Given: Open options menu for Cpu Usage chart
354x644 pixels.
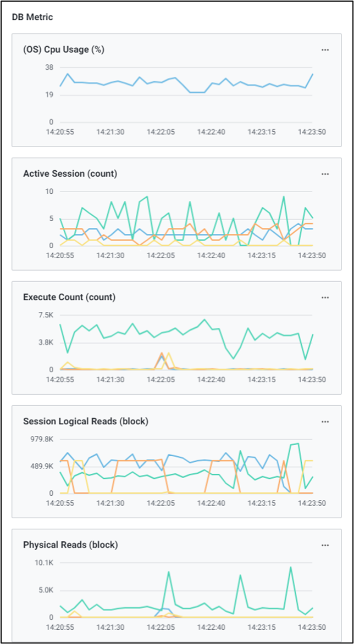Looking at the screenshot, I should coord(325,50).
